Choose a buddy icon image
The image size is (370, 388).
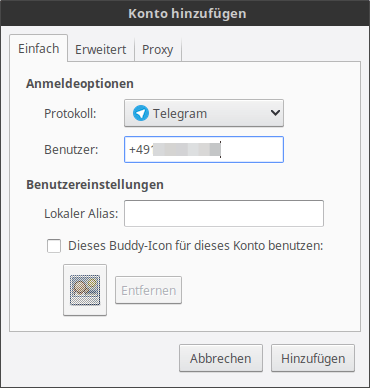[x=85, y=290]
